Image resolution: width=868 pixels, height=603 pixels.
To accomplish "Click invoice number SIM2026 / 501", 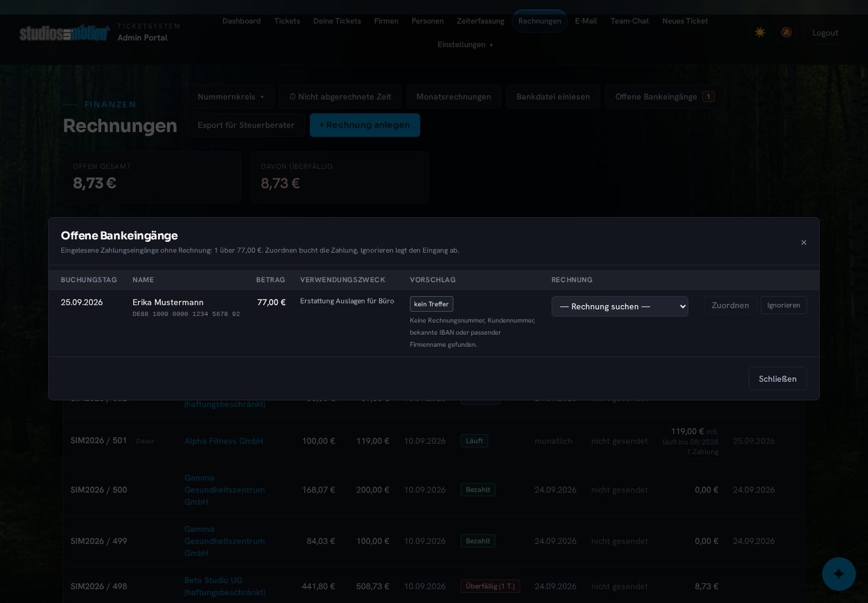I will (99, 440).
